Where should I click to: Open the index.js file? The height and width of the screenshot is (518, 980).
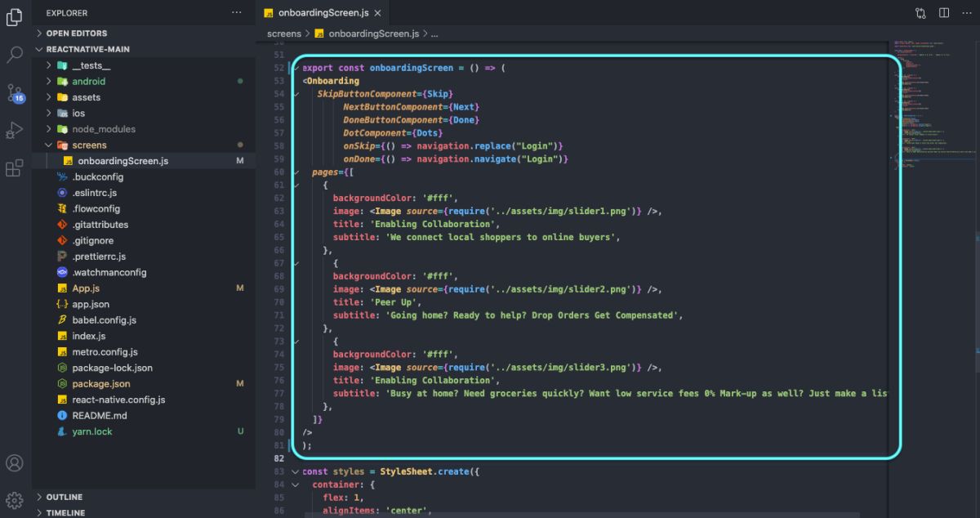point(144,336)
